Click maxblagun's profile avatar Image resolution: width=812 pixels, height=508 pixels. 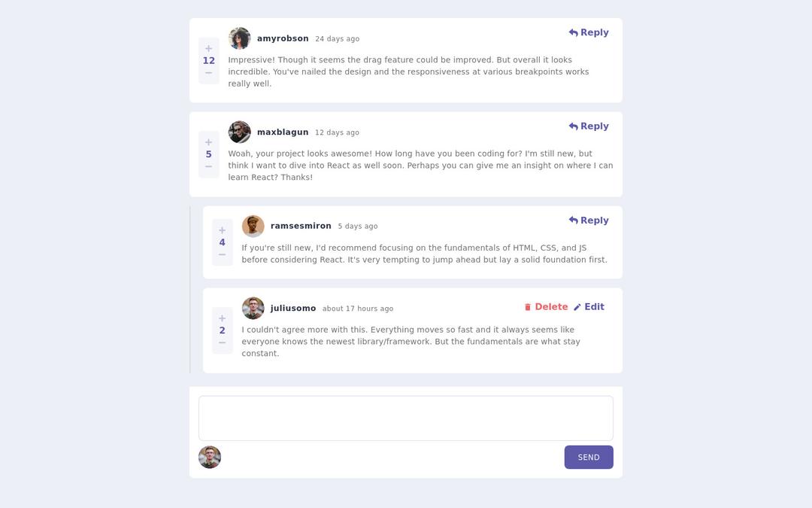240,132
